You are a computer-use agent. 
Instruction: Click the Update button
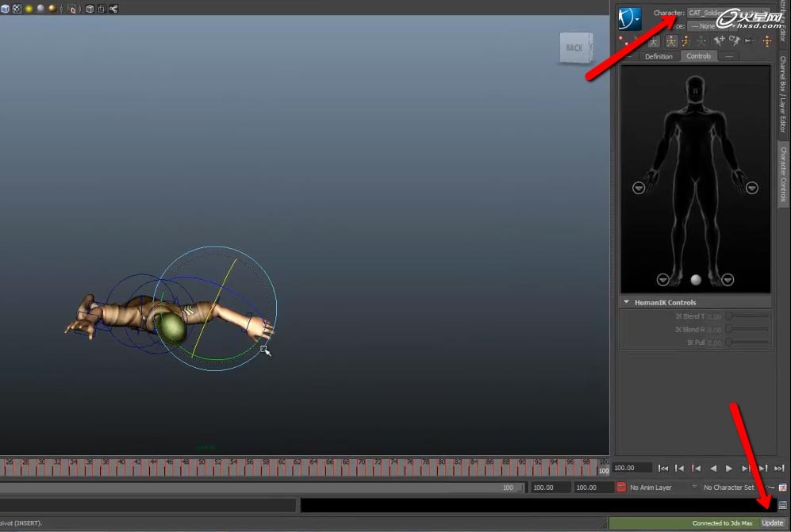[x=772, y=523]
